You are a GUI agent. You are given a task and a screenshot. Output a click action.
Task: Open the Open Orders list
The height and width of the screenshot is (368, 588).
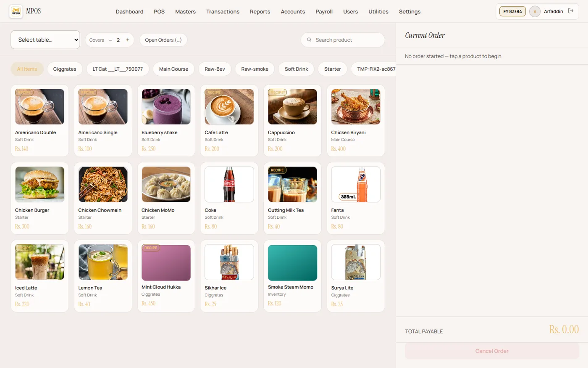163,40
